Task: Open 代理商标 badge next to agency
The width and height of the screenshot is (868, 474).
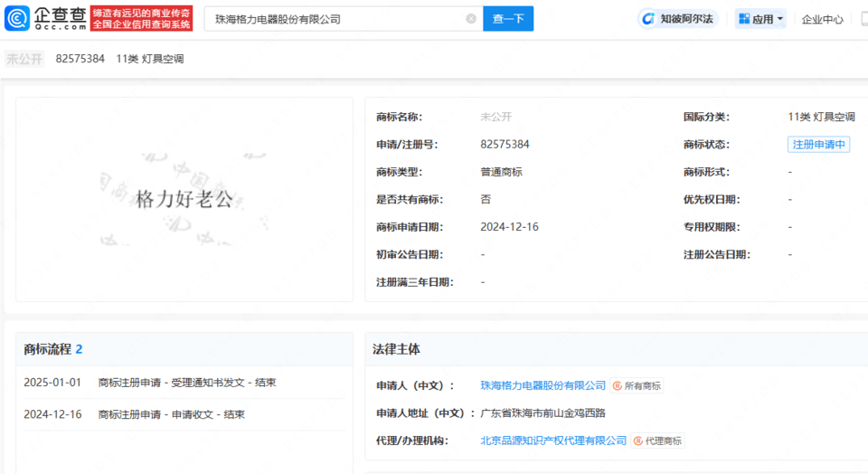Action: 658,441
